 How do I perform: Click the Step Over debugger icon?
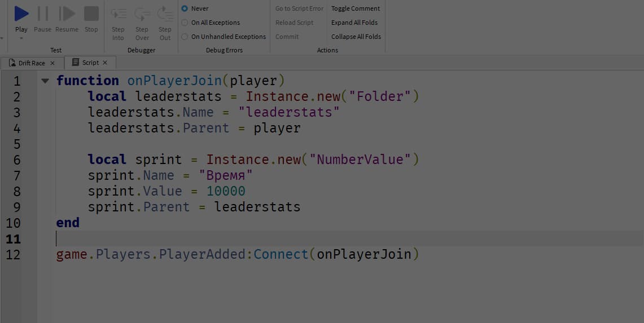click(142, 14)
